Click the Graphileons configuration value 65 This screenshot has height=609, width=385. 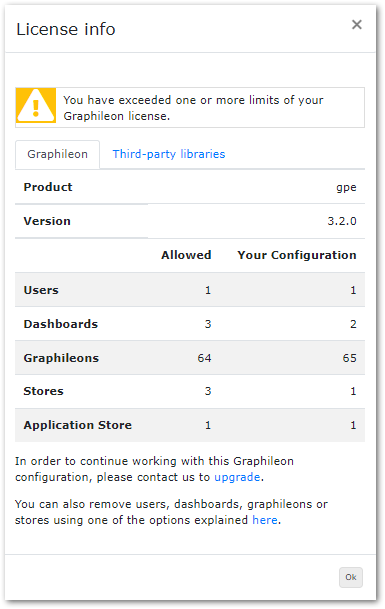349,358
